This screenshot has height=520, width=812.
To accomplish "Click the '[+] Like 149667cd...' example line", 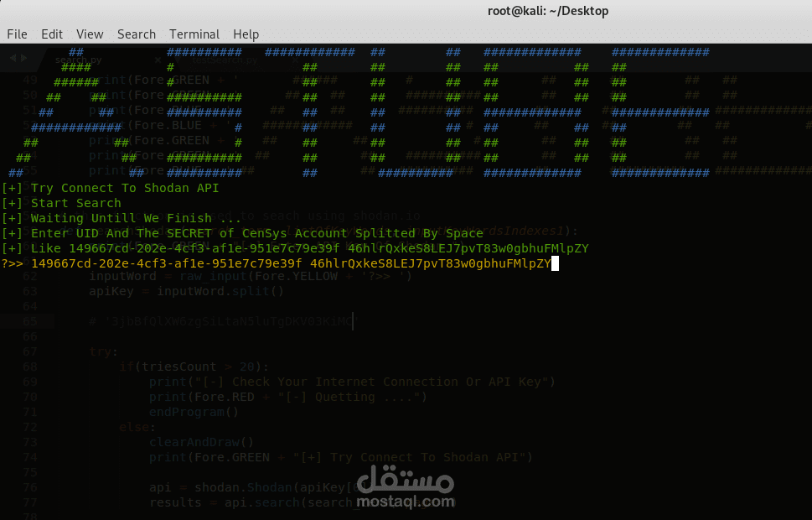I will pos(295,248).
